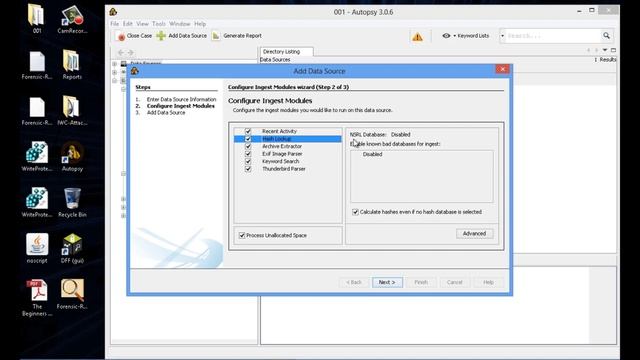Viewport: 640px width, 360px height.
Task: Click the Generate Report chart icon
Action: pos(216,36)
